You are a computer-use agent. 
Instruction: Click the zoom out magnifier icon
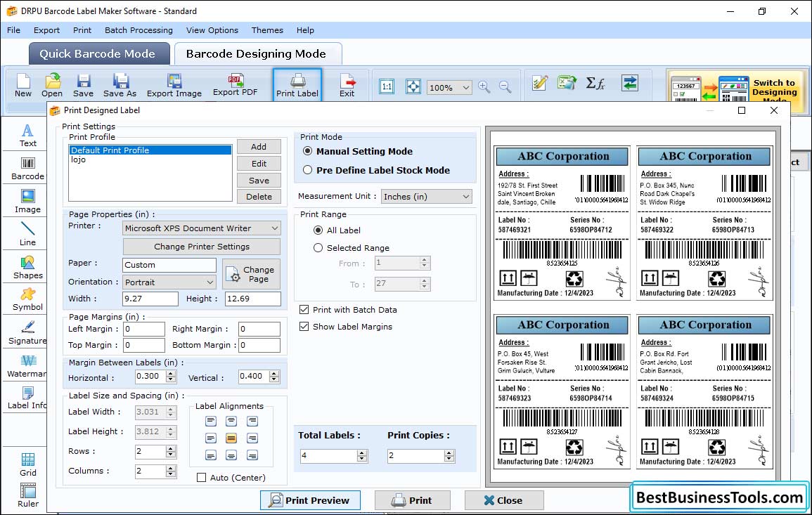pyautogui.click(x=505, y=86)
